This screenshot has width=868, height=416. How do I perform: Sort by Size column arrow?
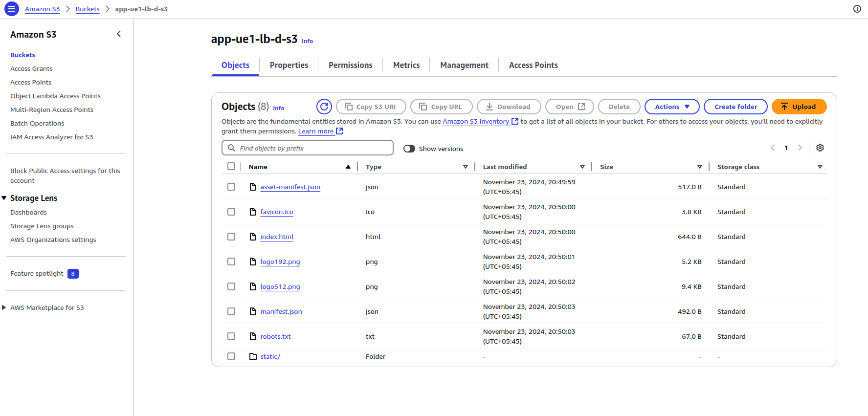tap(700, 167)
